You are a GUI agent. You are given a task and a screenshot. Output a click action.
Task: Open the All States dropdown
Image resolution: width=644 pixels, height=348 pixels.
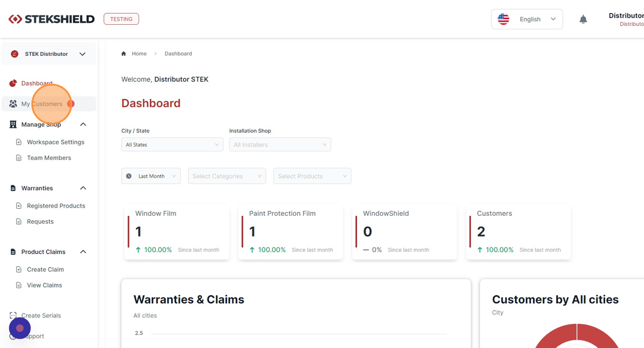(x=172, y=144)
